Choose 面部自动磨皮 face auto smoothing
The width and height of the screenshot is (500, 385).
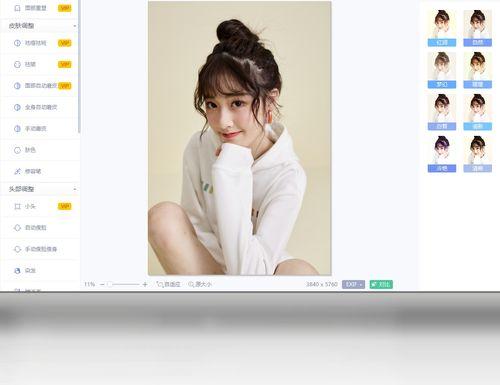click(x=40, y=86)
